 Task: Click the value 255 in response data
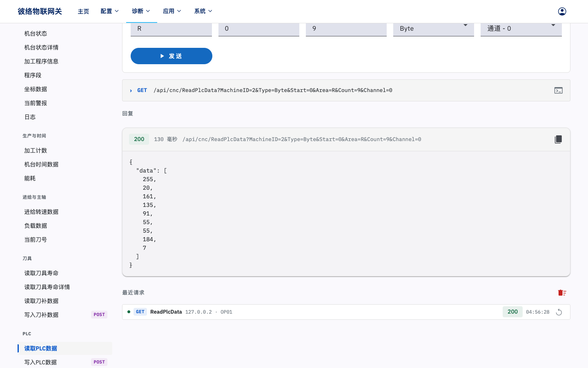148,180
